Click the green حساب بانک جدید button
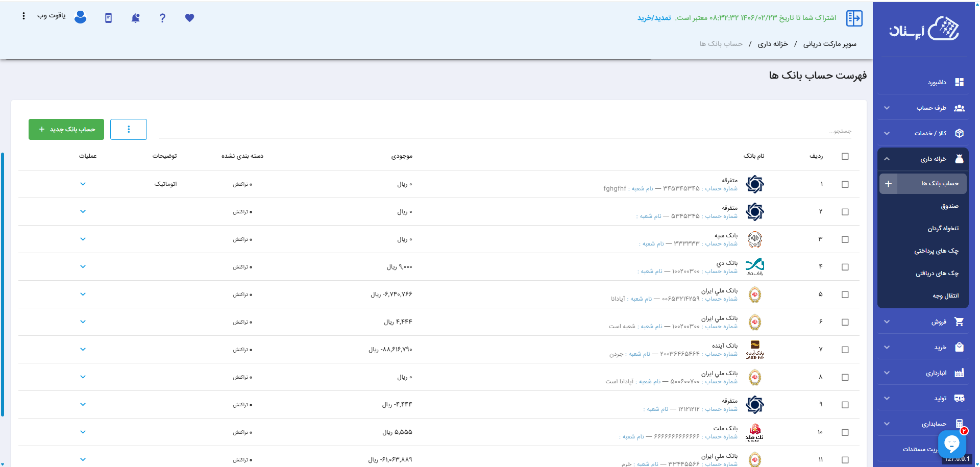 tap(66, 129)
